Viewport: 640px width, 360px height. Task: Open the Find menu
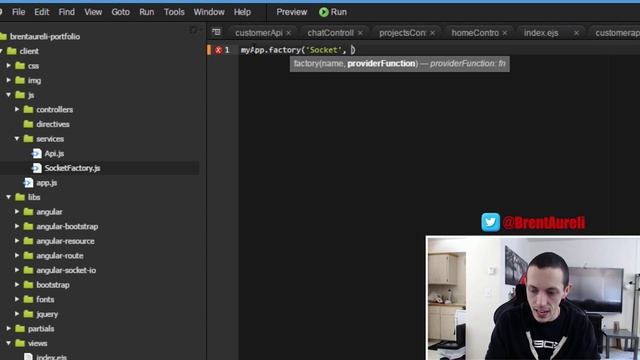tap(67, 12)
